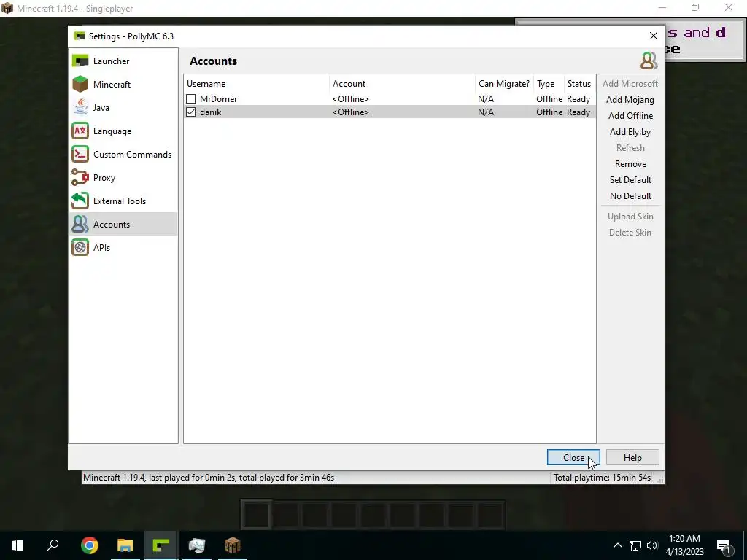Open Custom Commands terminal icon
This screenshot has height=560, width=747.
coord(80,155)
